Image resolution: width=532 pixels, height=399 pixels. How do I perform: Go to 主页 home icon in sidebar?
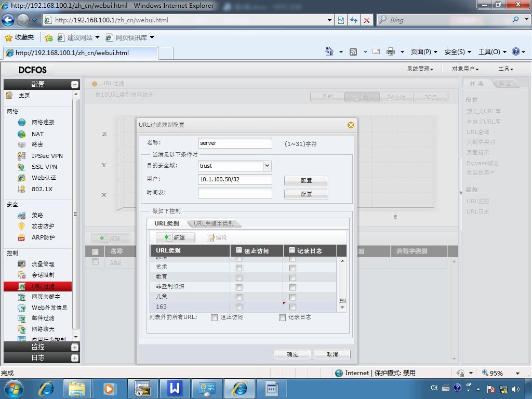(9, 95)
